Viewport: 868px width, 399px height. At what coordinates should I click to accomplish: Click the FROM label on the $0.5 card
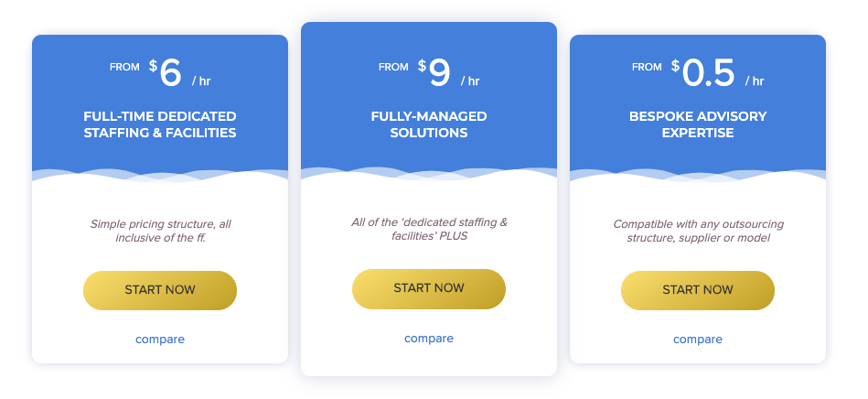click(x=647, y=67)
